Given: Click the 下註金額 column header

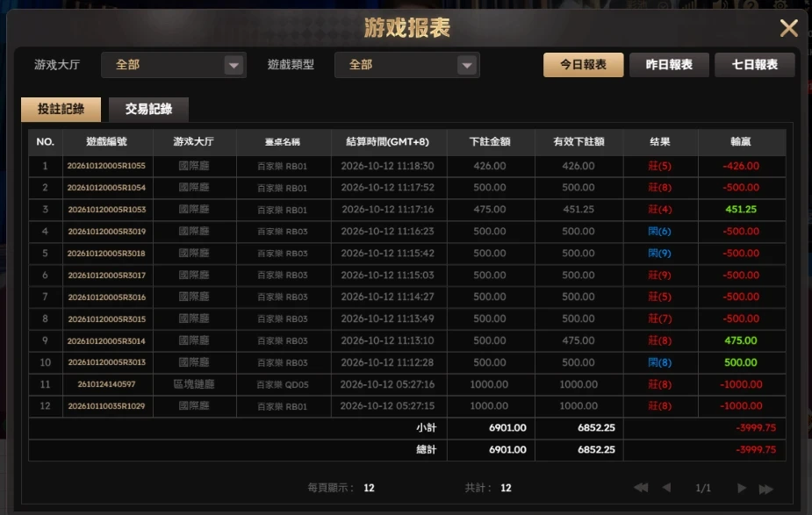Looking at the screenshot, I should coord(490,142).
